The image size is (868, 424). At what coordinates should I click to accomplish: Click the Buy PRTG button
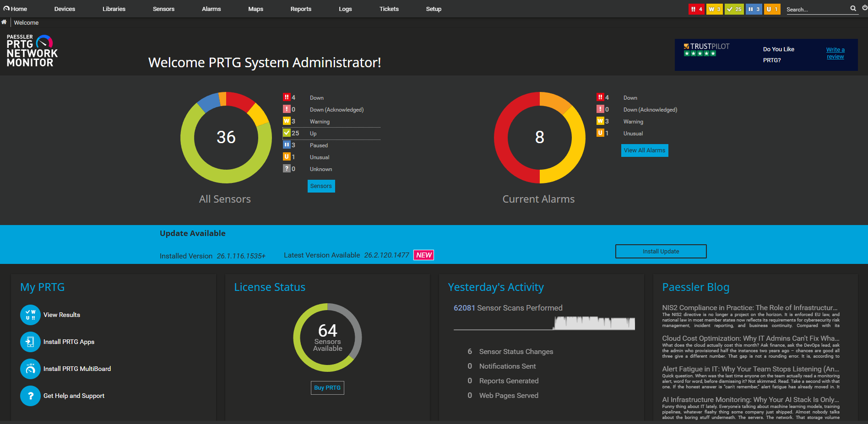tap(327, 388)
